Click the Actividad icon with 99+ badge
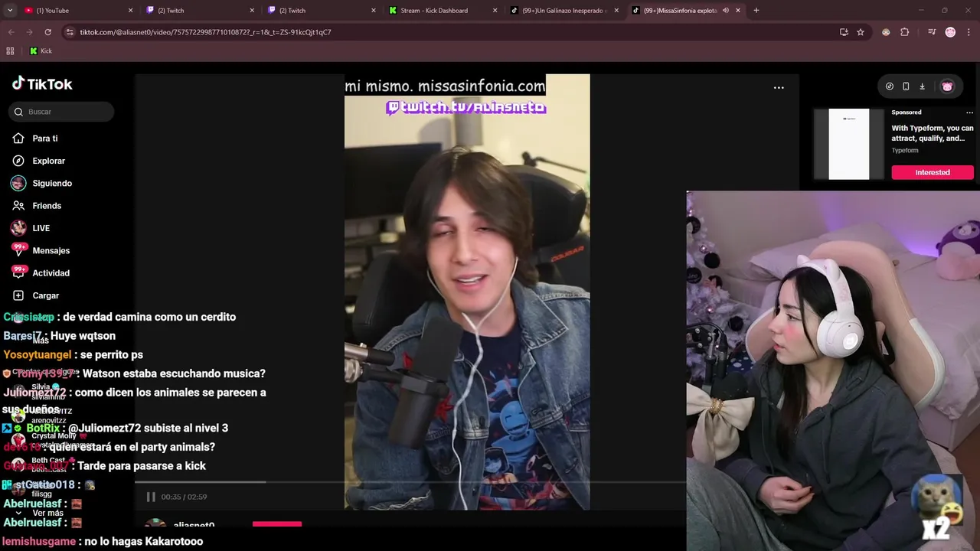Screen dimensions: 980x551 [x=18, y=272]
